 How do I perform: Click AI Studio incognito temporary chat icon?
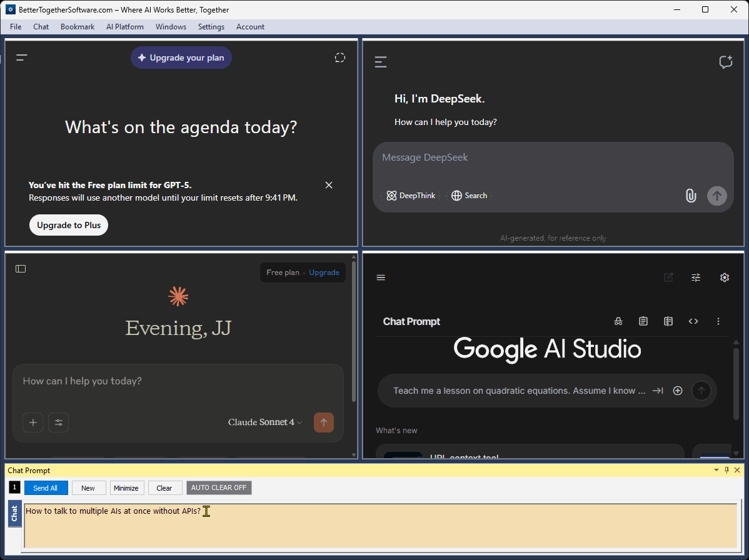tap(618, 322)
